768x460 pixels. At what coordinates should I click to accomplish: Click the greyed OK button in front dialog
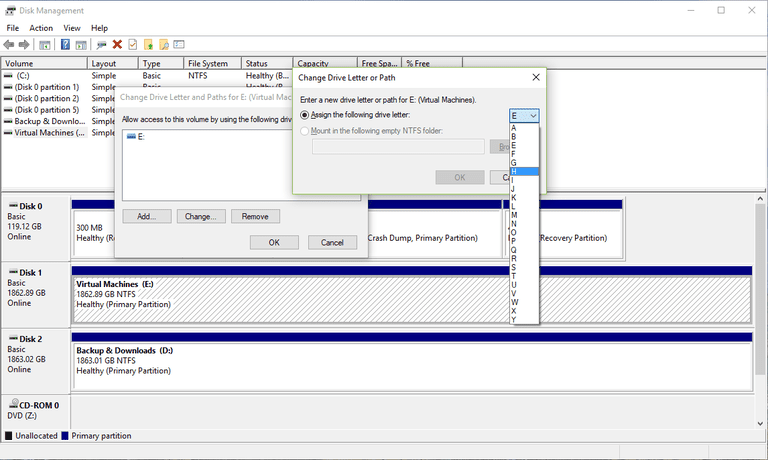460,177
